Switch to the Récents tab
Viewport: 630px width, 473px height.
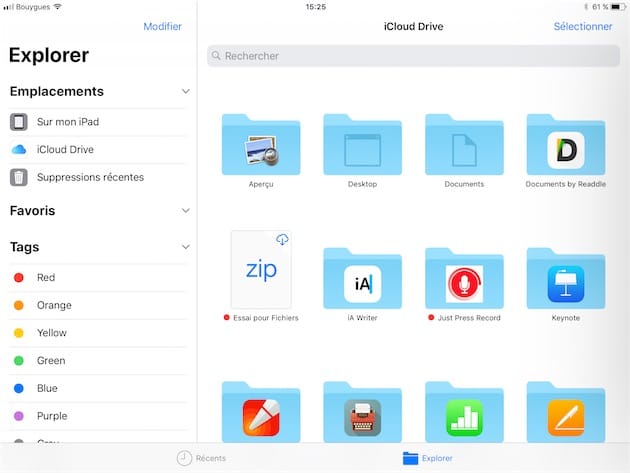(x=201, y=458)
